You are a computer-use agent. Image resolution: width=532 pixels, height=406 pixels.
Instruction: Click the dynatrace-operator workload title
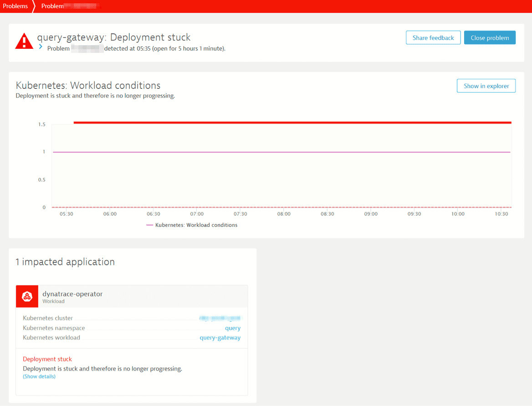click(x=72, y=294)
